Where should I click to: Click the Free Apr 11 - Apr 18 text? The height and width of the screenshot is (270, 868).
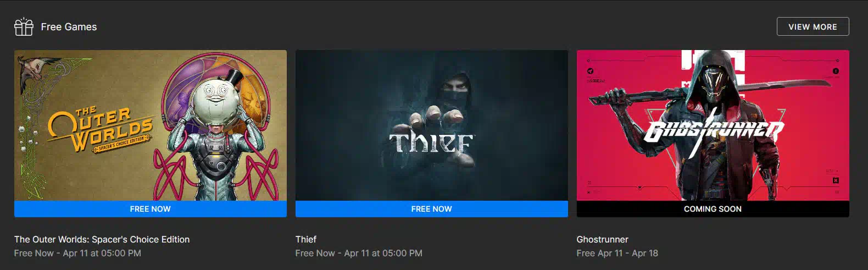coord(617,253)
